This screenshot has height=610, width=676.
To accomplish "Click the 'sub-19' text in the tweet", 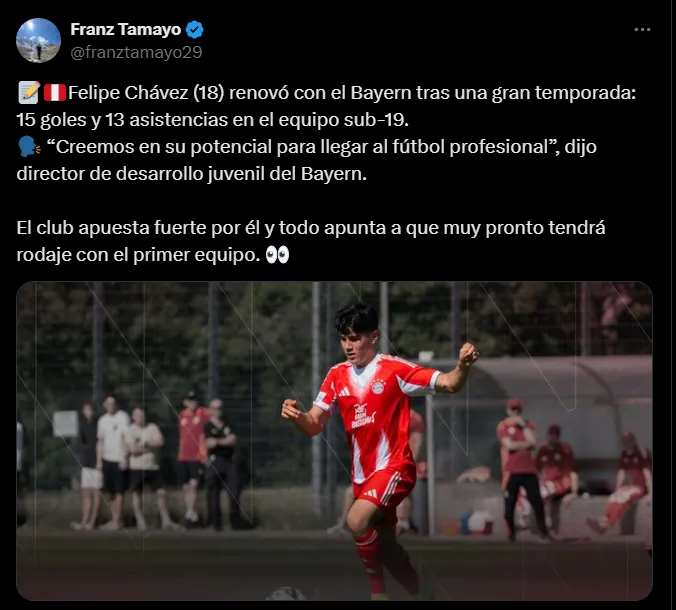I will coord(375,120).
